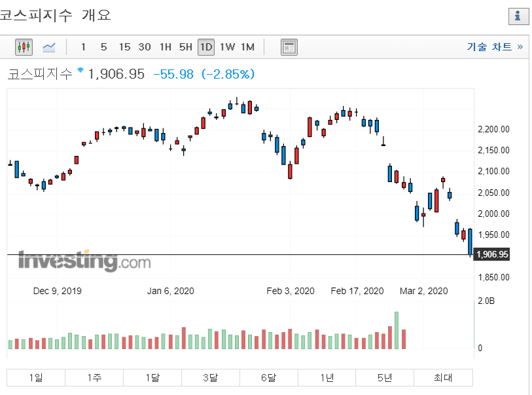Choose the 1년 range tab
Image resolution: width=532 pixels, height=395 pixels.
[327, 377]
